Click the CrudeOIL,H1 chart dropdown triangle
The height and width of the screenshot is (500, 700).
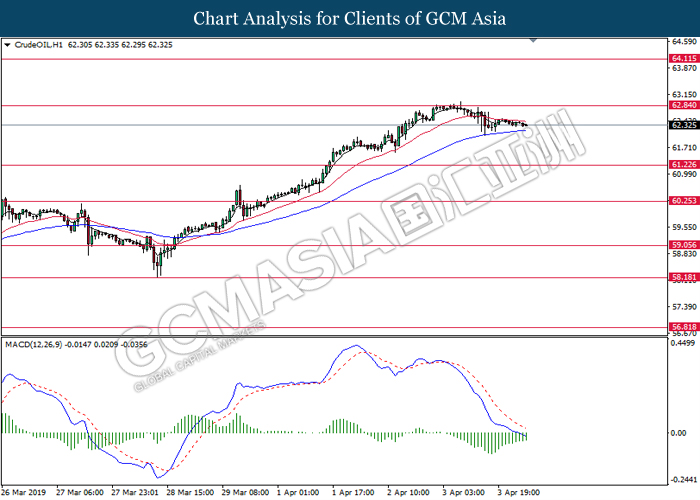point(7,45)
